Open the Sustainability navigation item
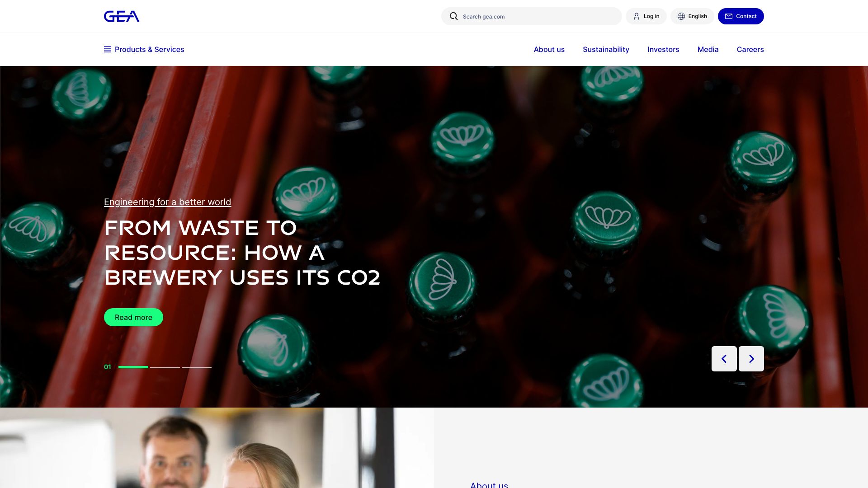This screenshot has height=488, width=868. click(x=606, y=49)
